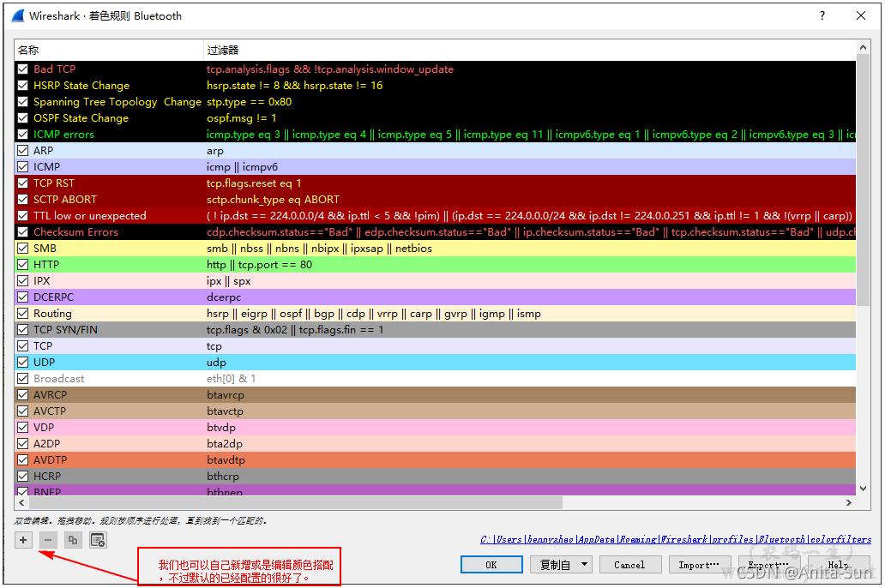Viewport: 885px width, 588px height.
Task: Select the OSPF State Change rule
Action: 81,118
